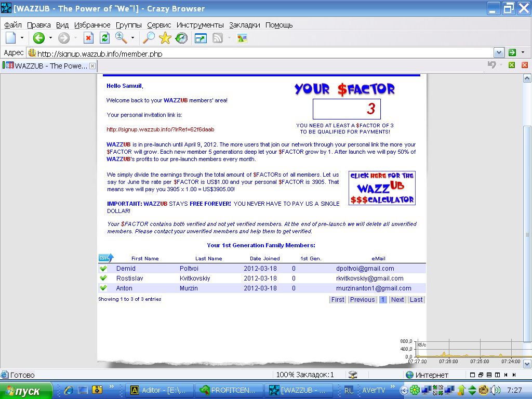532x399 pixels.
Task: Open the Forward history dropdown arrow
Action: [75, 37]
